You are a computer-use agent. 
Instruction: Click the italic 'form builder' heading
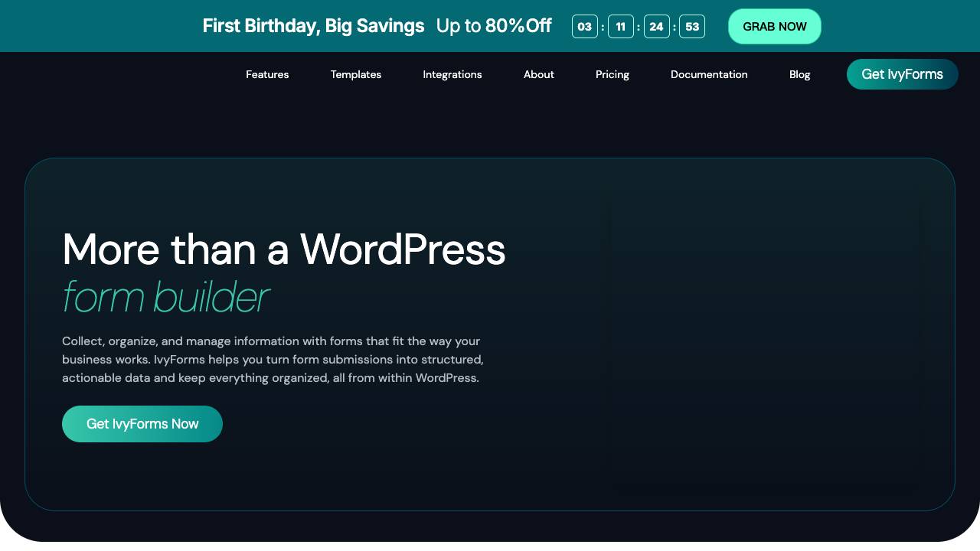165,297
